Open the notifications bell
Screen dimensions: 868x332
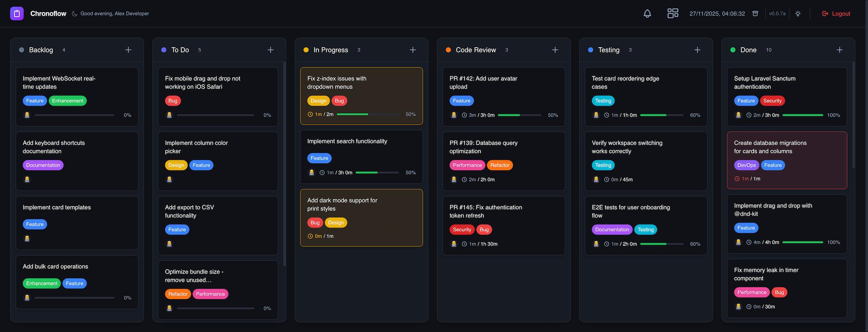(647, 14)
